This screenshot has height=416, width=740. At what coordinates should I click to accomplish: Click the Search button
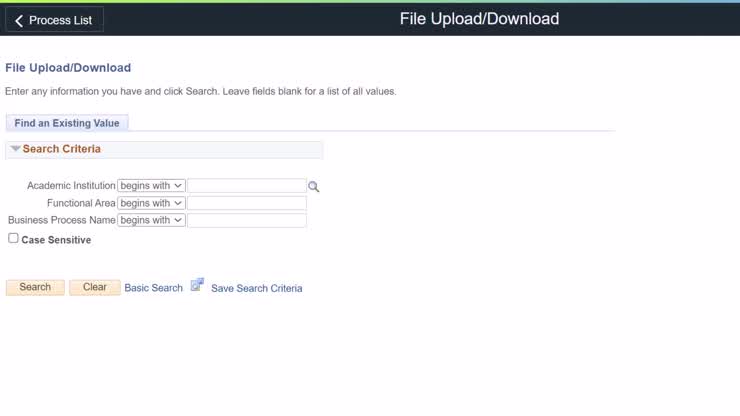coord(35,287)
